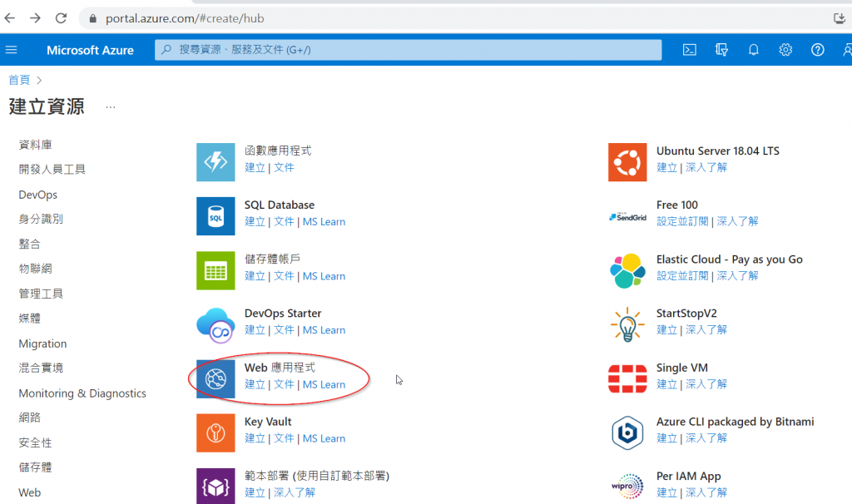
Task: Click the install app icon in the address bar
Action: (x=839, y=18)
